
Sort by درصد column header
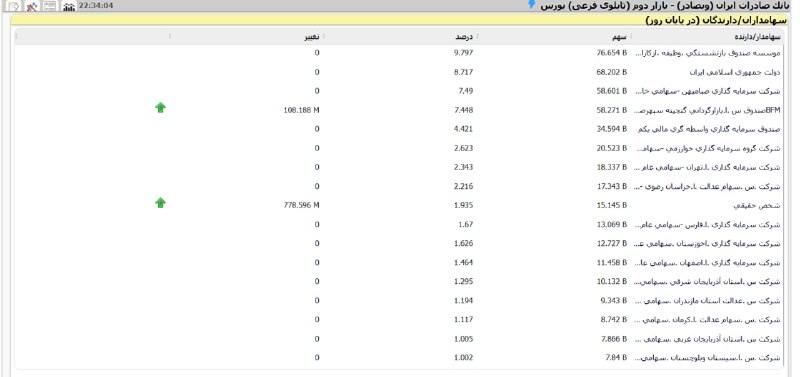[464, 37]
